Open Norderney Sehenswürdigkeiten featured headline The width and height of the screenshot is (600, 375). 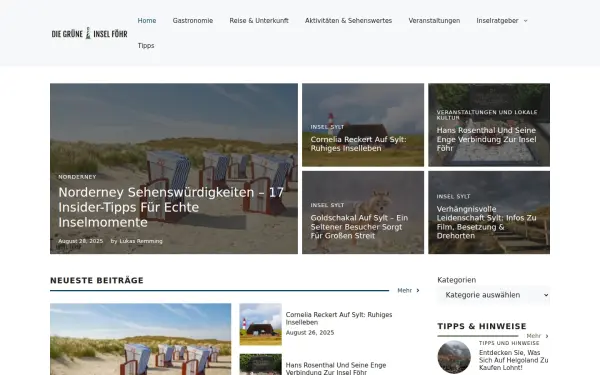click(171, 207)
